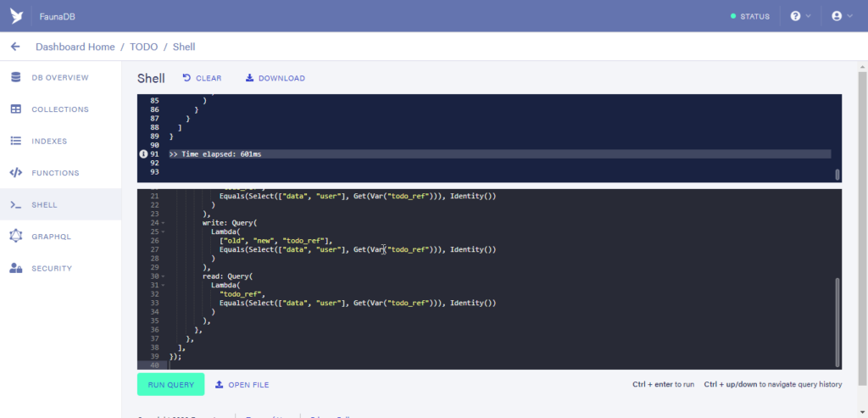Image resolution: width=868 pixels, height=418 pixels.
Task: Click the DB Overview database icon
Action: 16,77
